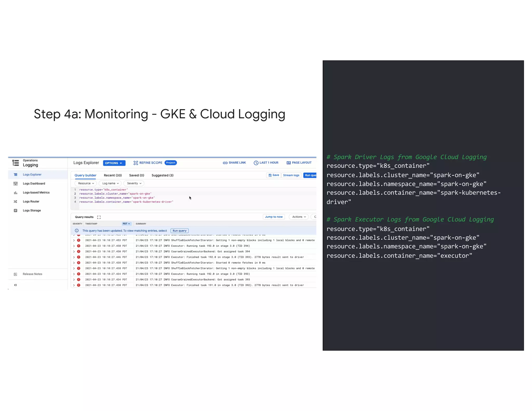Click Run query in the info banner

pos(179,231)
